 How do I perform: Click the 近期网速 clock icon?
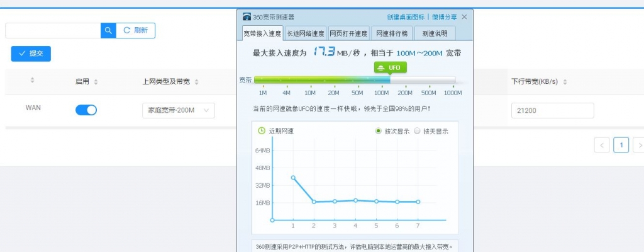click(262, 130)
